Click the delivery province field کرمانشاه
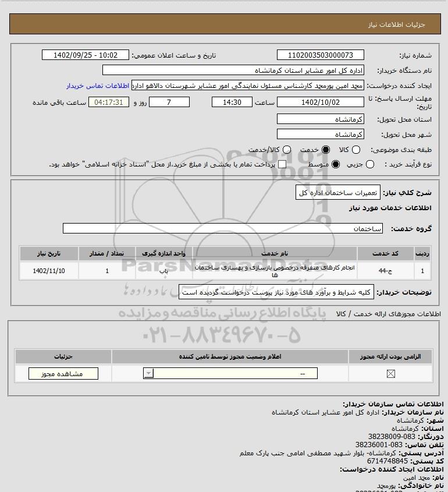The width and height of the screenshot is (448, 492). [x=321, y=119]
